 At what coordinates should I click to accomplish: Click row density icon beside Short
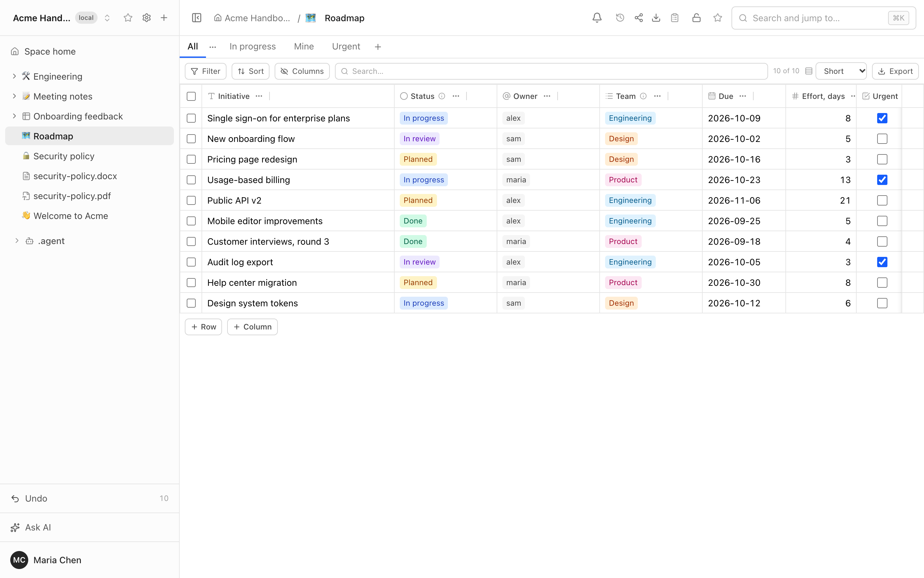808,71
